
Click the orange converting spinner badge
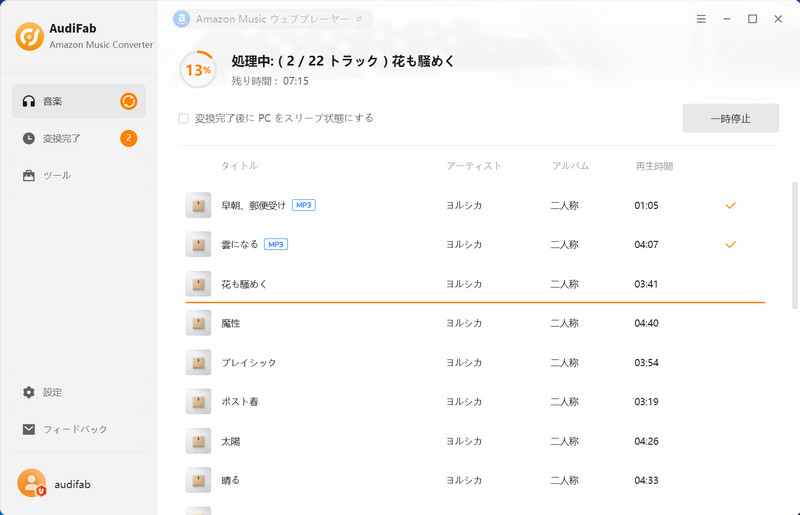[x=129, y=101]
